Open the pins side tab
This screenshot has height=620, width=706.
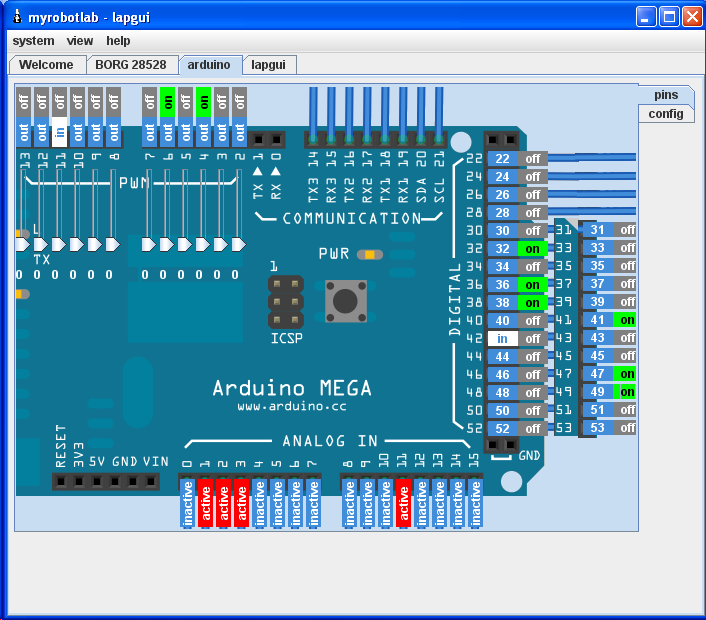666,95
